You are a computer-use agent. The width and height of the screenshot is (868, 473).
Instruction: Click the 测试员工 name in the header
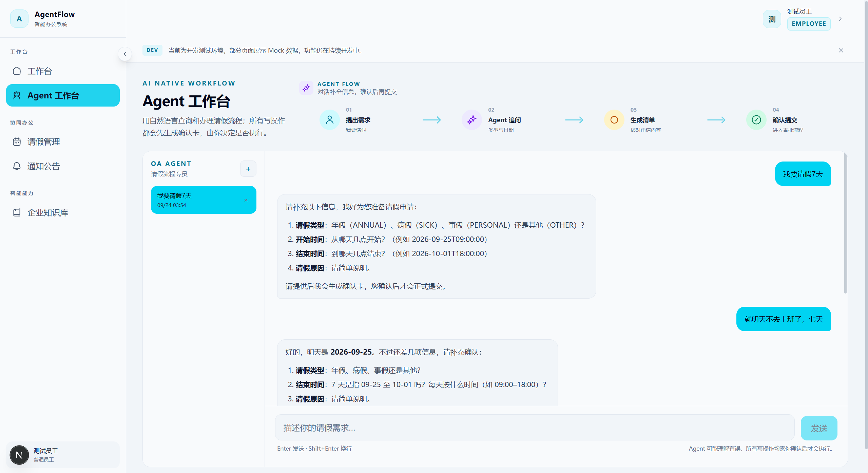799,11
